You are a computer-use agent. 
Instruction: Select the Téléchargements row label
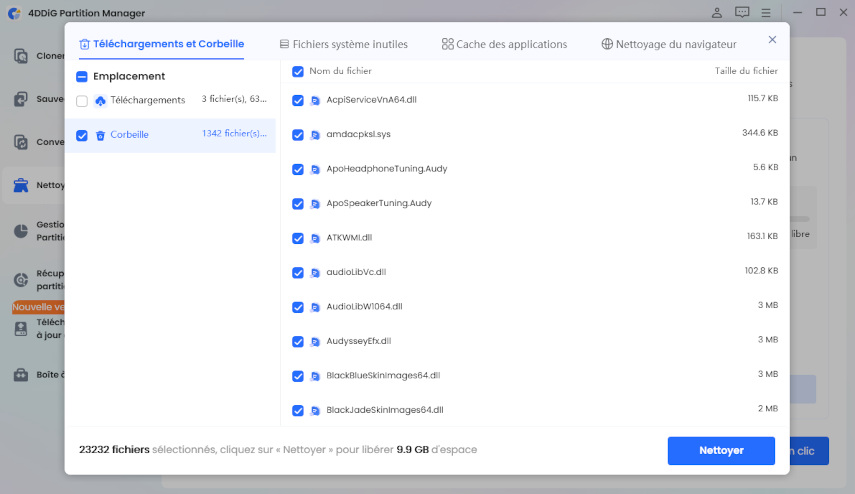point(148,100)
